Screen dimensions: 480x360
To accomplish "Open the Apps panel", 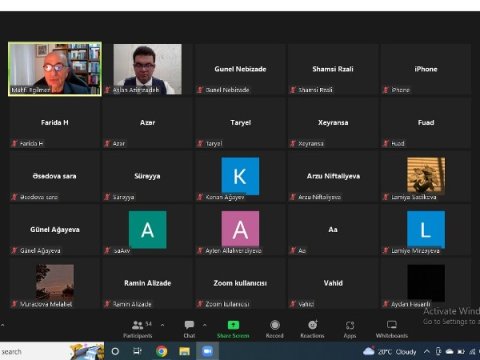I will 350,329.
